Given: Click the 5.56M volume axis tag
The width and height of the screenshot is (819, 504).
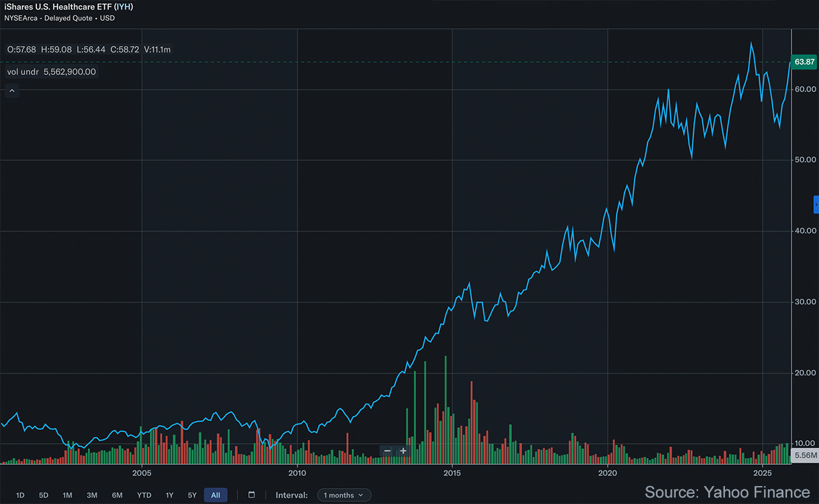Looking at the screenshot, I should [804, 455].
